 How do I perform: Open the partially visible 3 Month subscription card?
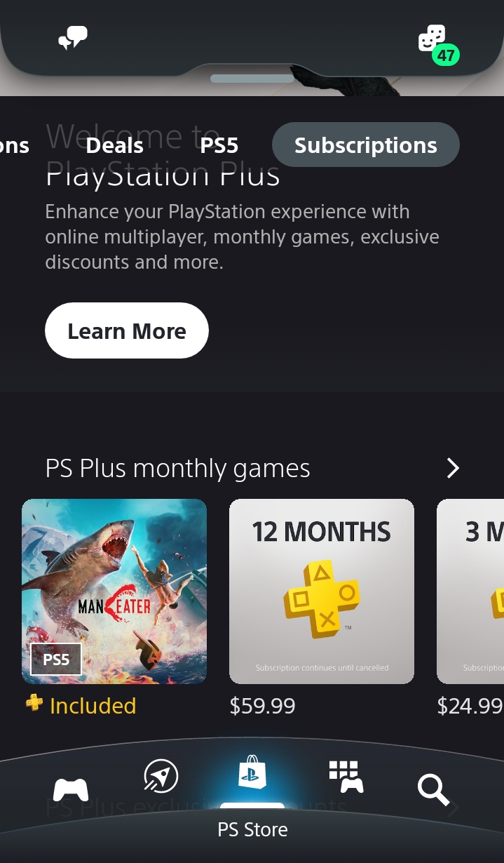pyautogui.click(x=470, y=591)
